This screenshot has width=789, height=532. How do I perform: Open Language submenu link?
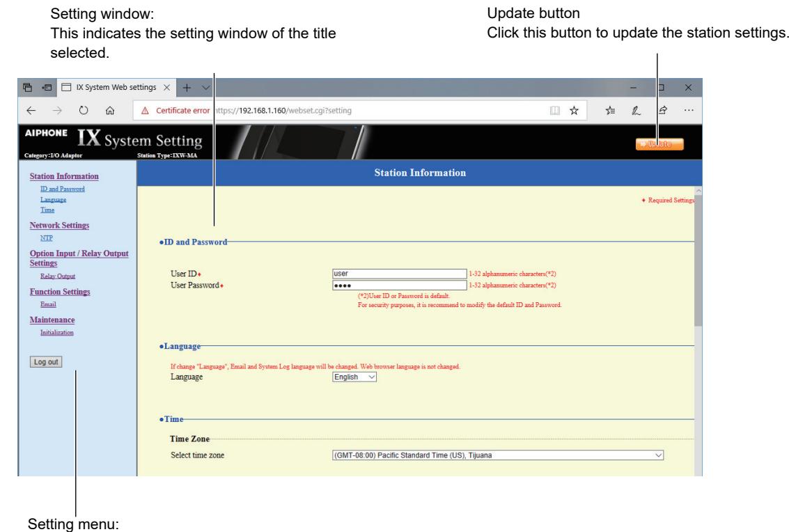(x=54, y=200)
